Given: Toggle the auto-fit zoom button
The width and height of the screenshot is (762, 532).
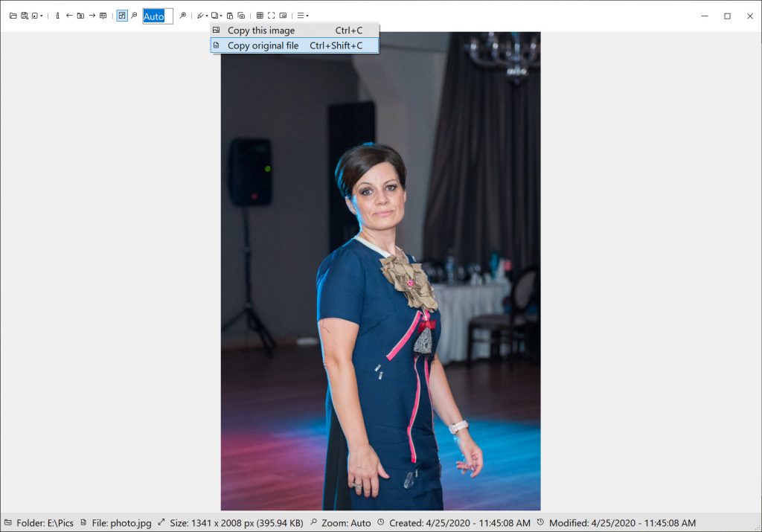Looking at the screenshot, I should point(122,16).
